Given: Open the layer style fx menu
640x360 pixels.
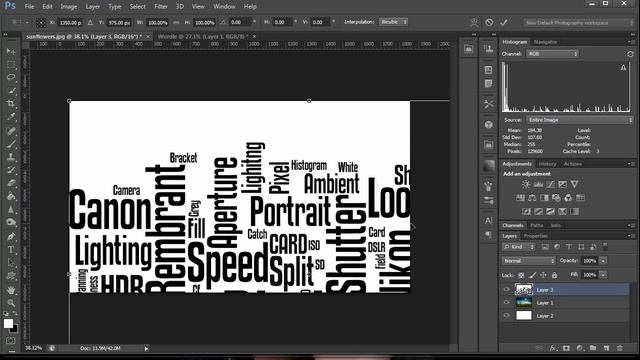Looking at the screenshot, I should [x=553, y=348].
